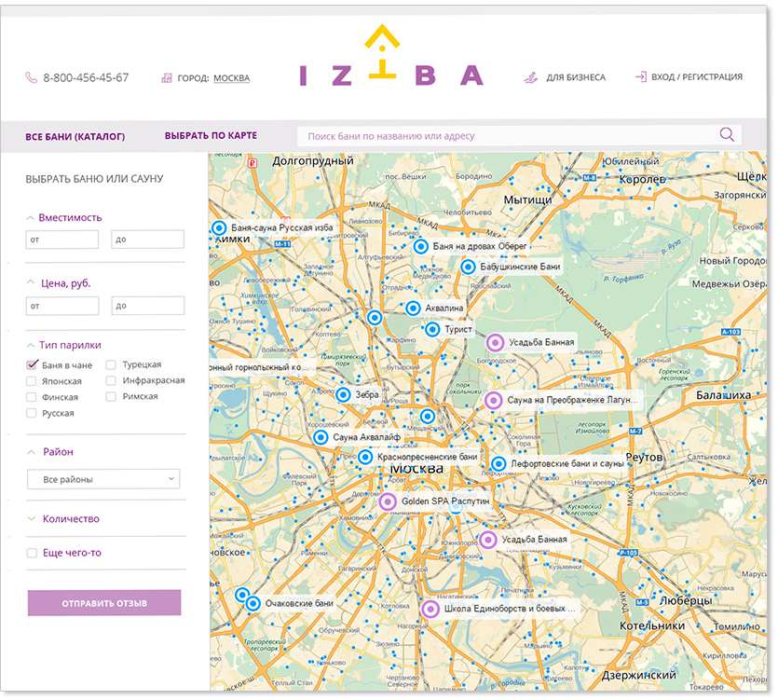Select the Сауна Аквалайф map marker

(321, 437)
